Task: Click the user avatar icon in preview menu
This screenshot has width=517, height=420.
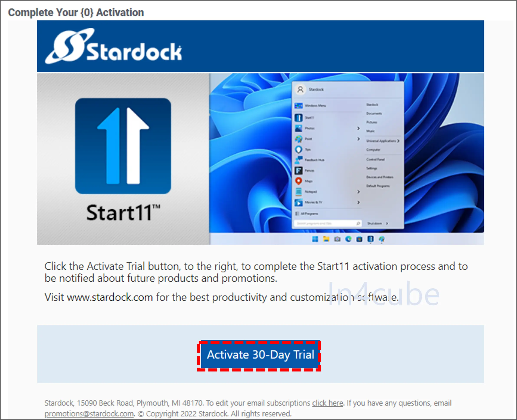Action: (300, 89)
